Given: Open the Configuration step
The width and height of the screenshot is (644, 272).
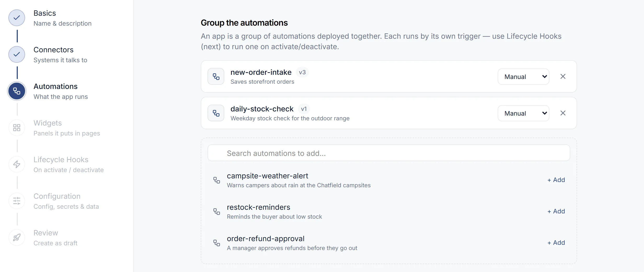Looking at the screenshot, I should coord(57,196).
